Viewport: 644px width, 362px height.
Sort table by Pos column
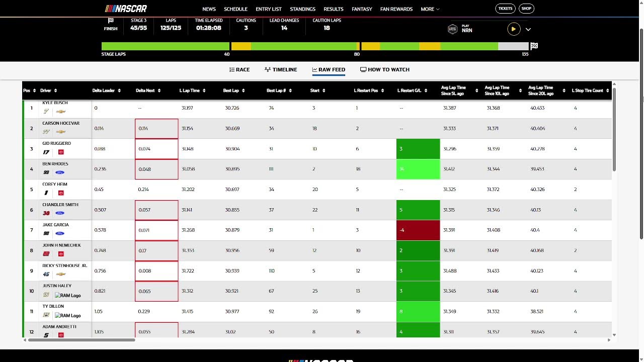[x=30, y=90]
